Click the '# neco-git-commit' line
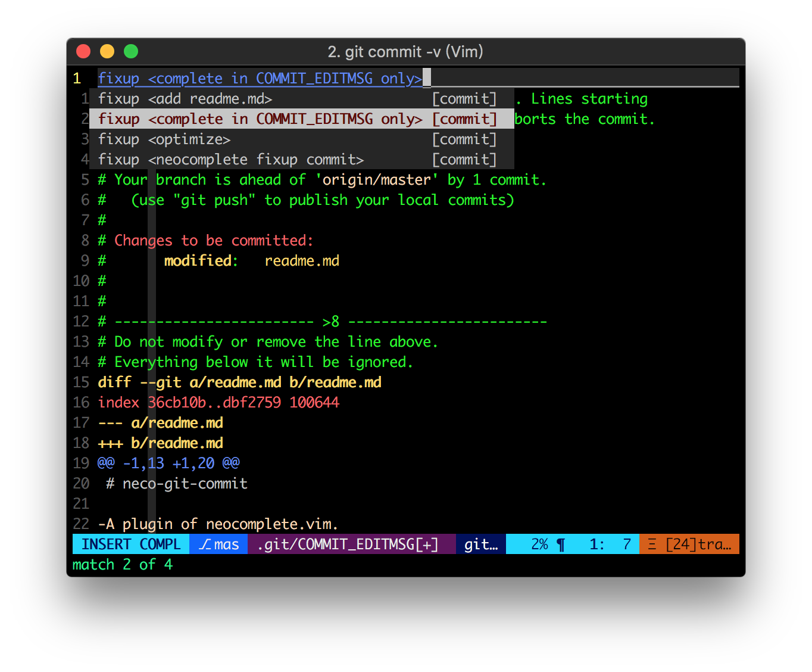 [x=177, y=484]
